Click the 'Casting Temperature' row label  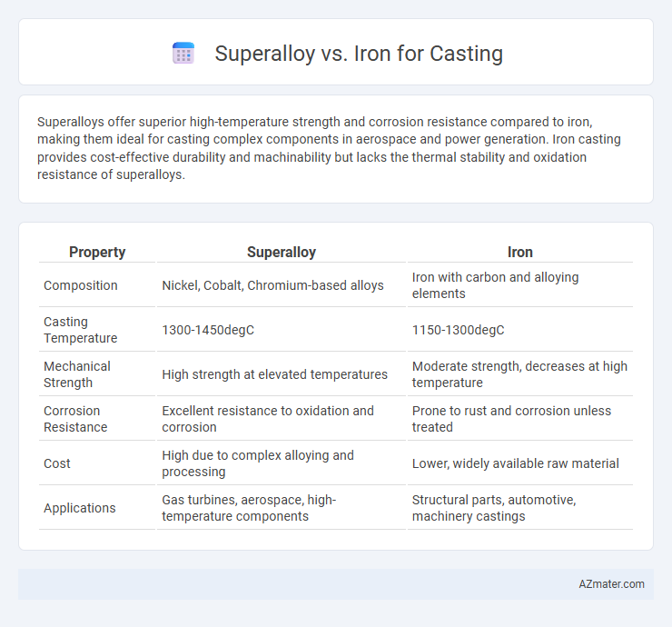click(x=81, y=330)
